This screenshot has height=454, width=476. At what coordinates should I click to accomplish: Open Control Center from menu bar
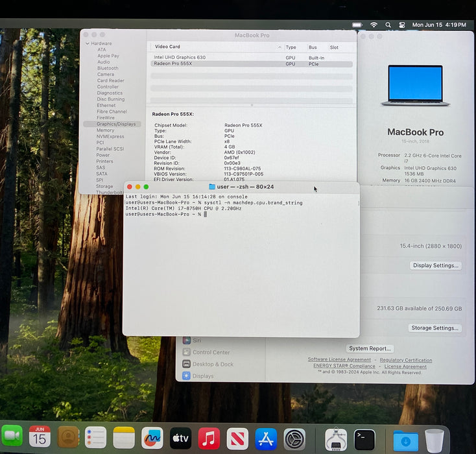pos(402,25)
